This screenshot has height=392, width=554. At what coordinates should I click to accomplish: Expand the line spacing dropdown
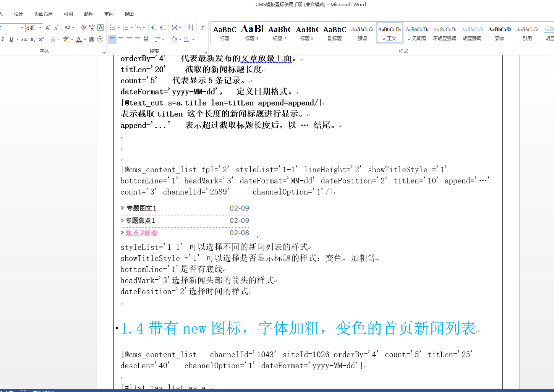(x=163, y=39)
